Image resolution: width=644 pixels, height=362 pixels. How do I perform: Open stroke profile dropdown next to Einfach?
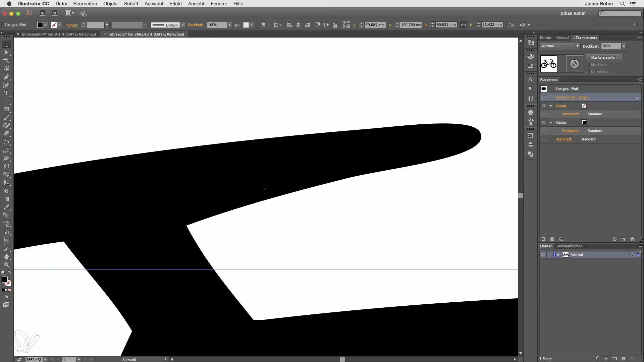182,25
